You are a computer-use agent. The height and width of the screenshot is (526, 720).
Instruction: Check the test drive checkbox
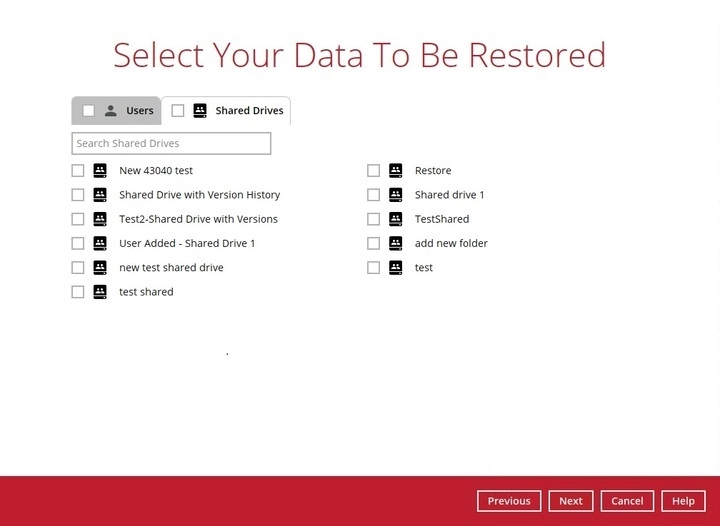tap(373, 268)
